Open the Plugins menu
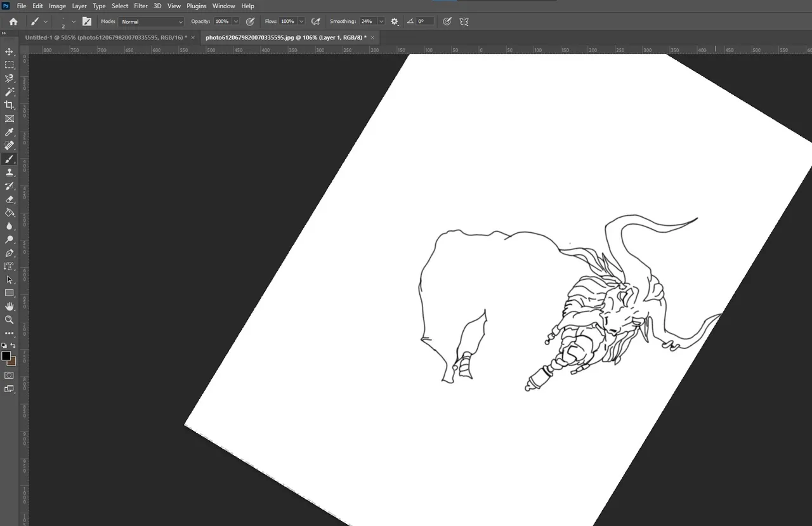 197,6
